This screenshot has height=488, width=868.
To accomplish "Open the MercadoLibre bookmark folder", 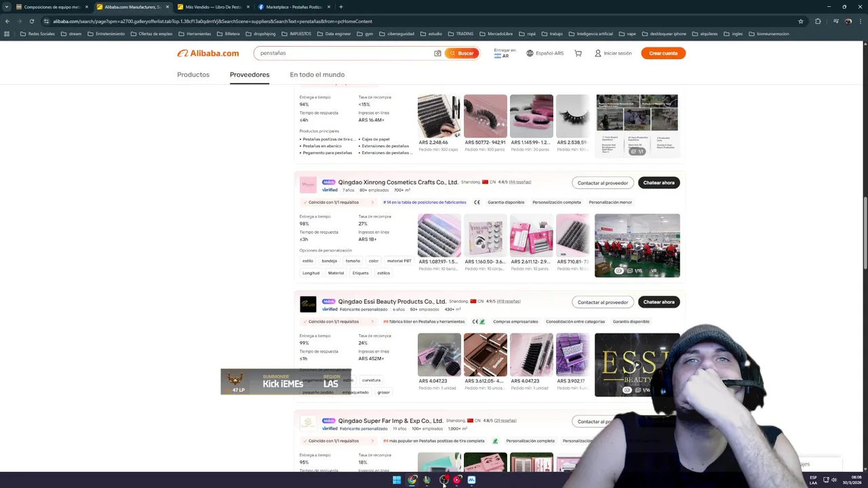I will (496, 34).
